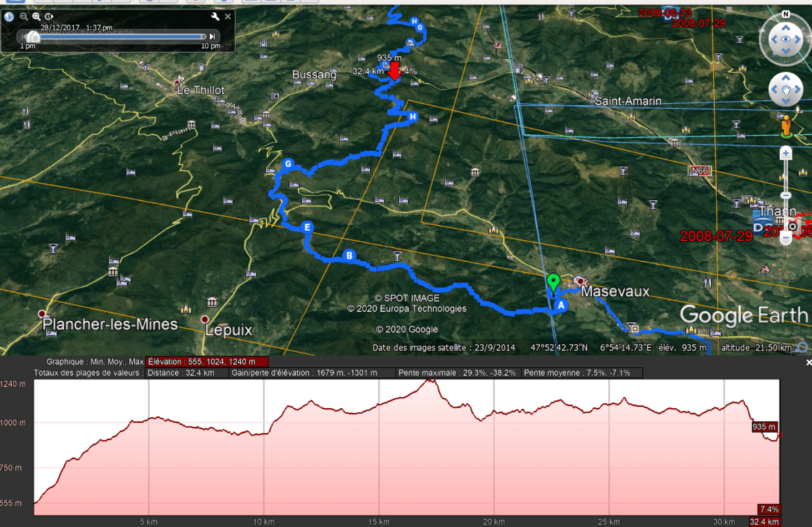Click the Look joystick eye icon
The width and height of the screenshot is (812, 527).
[x=786, y=39]
